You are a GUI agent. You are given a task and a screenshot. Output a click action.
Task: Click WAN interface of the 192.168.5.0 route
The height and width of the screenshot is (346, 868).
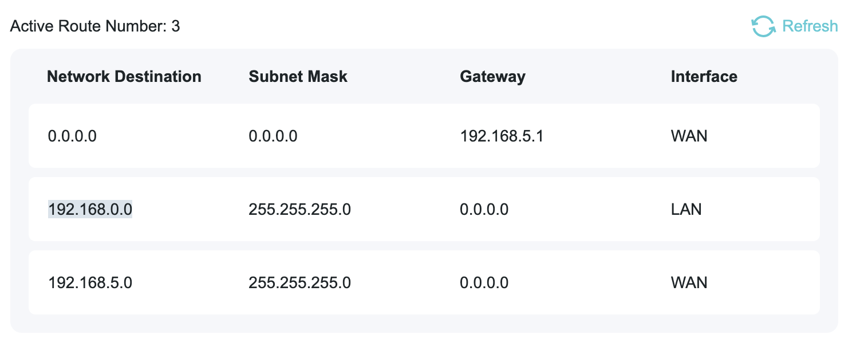[689, 283]
